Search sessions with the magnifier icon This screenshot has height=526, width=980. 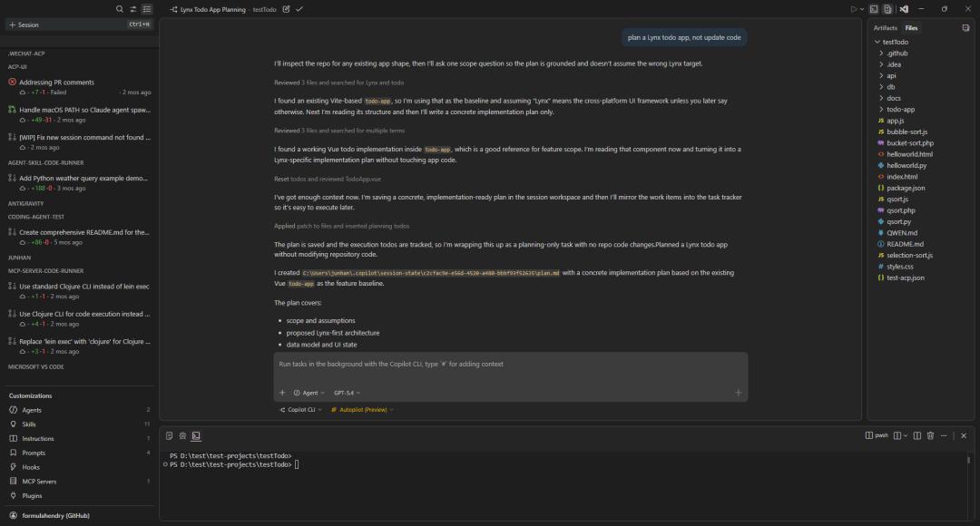[x=120, y=9]
